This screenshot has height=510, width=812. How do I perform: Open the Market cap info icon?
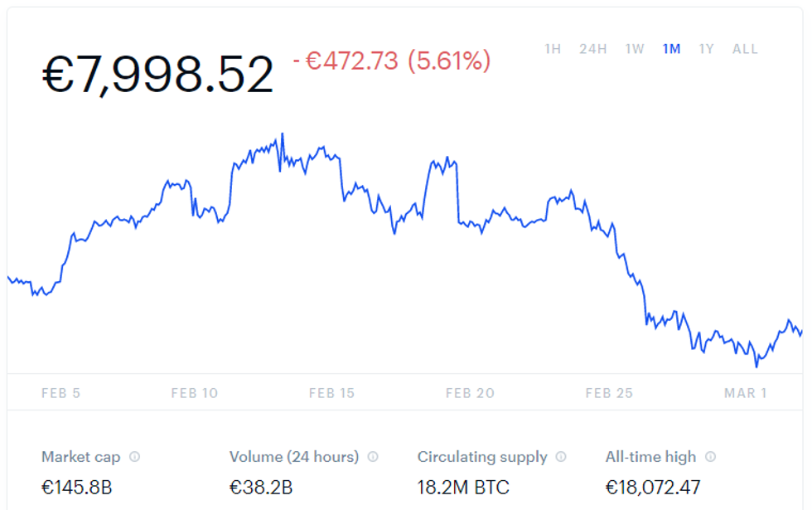pos(134,457)
